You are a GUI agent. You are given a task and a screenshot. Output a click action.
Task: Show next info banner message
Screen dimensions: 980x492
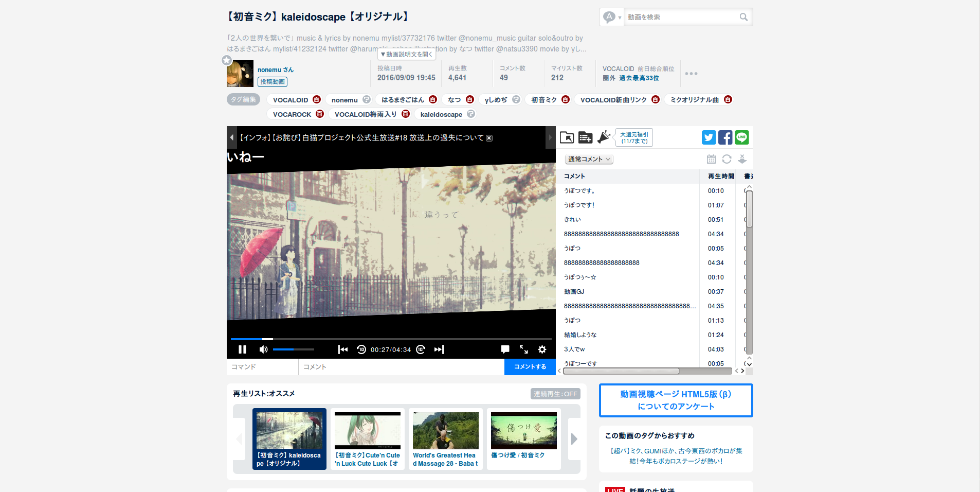click(x=550, y=137)
